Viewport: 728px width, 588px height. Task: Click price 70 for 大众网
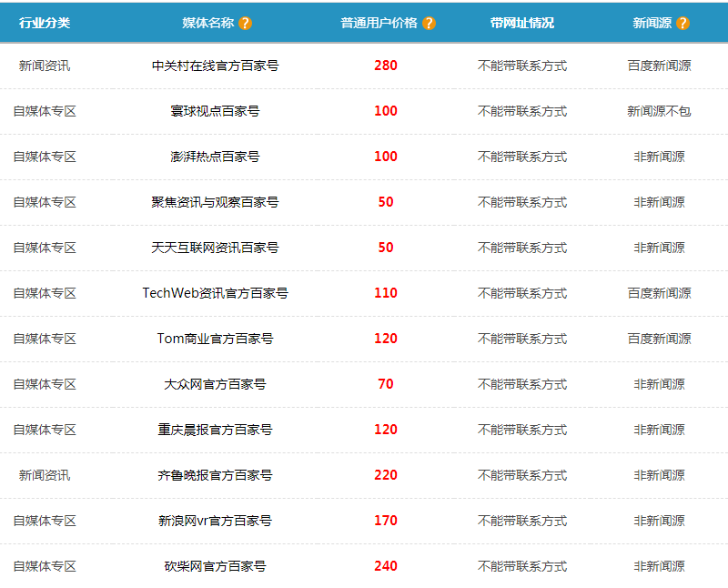[386, 384]
